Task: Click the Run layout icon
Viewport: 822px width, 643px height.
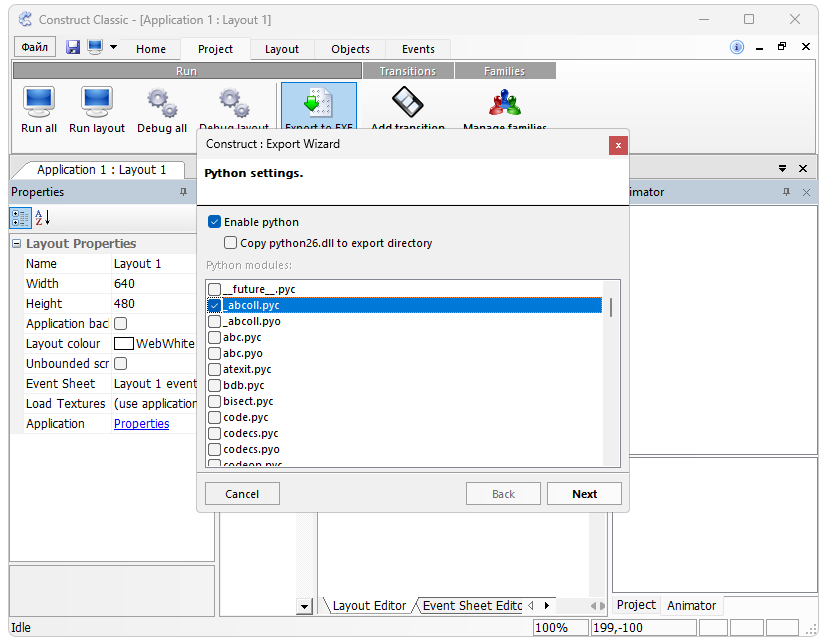Action: (x=97, y=102)
